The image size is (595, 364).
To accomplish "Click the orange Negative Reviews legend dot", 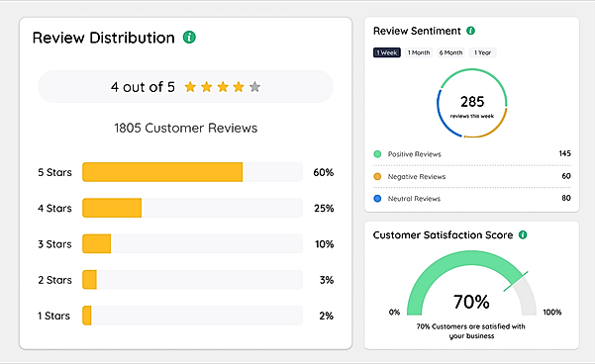I will [x=377, y=176].
